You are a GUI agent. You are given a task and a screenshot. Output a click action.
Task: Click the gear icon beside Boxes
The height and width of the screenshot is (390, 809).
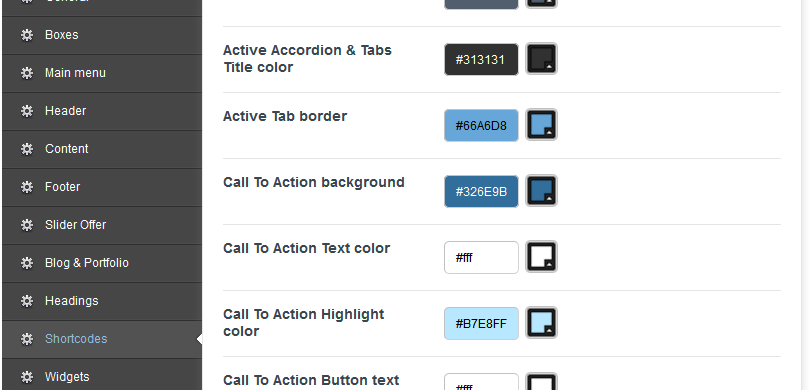[x=27, y=35]
